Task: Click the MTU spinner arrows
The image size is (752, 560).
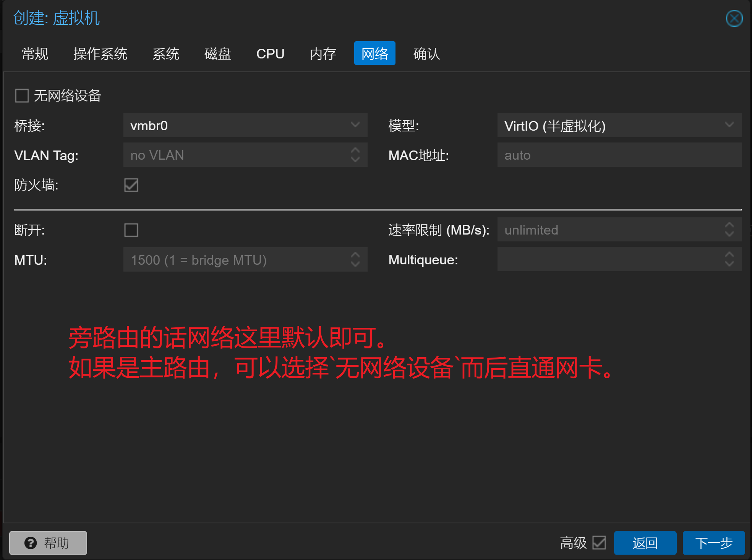Action: [x=355, y=259]
